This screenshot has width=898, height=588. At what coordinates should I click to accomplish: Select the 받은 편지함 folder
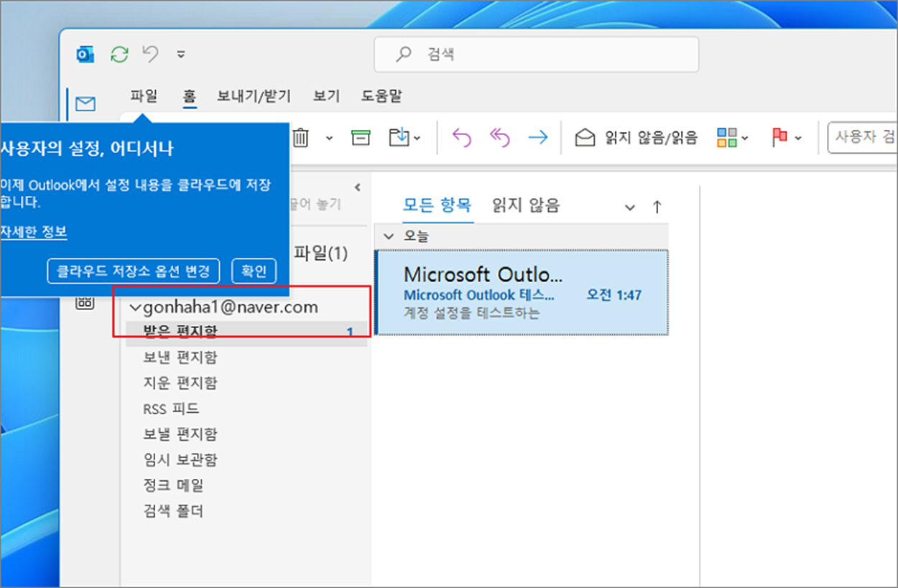click(x=246, y=332)
